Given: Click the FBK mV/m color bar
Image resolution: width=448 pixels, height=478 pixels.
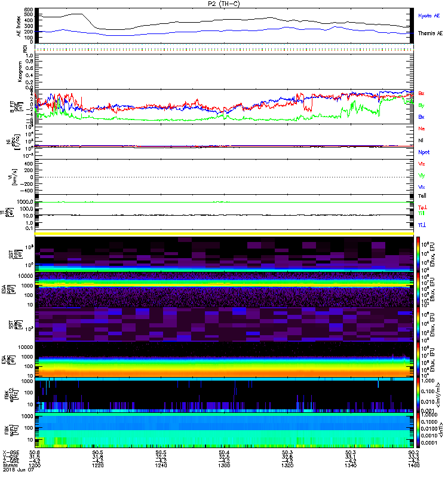Looking at the screenshot, I should (x=418, y=395).
